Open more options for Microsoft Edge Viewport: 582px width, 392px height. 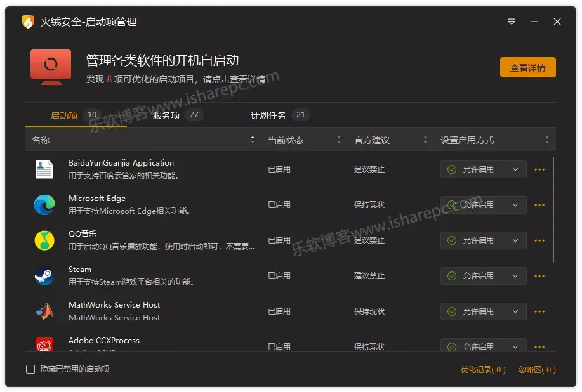539,205
